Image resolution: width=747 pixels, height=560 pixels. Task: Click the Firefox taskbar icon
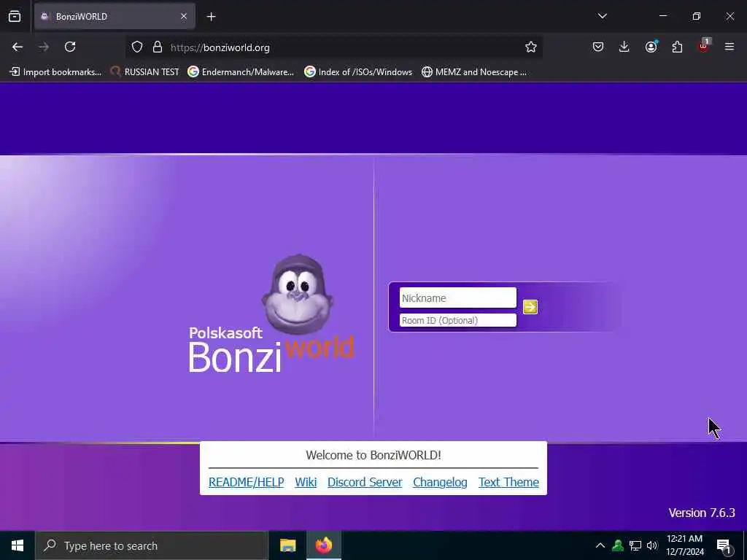point(323,545)
